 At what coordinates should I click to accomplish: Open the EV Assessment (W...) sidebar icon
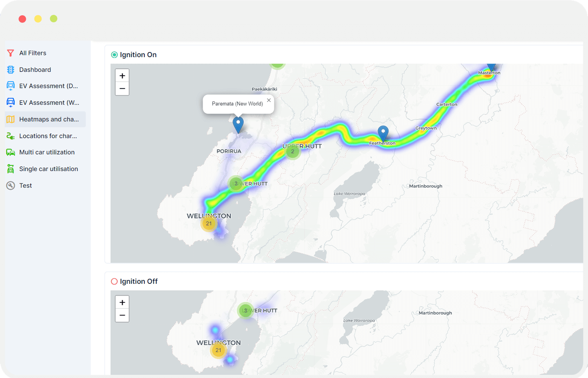pyautogui.click(x=11, y=102)
